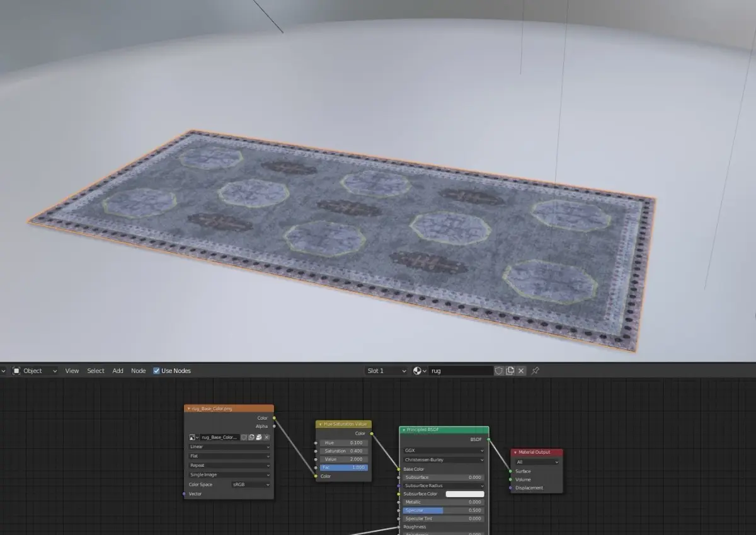Open the GGX distribution dropdown

pos(444,451)
